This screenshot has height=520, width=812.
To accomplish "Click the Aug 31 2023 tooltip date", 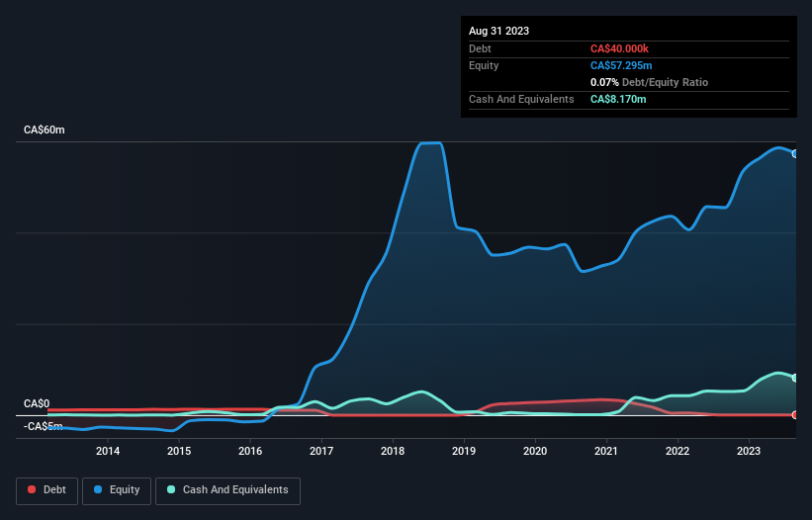I will point(498,31).
